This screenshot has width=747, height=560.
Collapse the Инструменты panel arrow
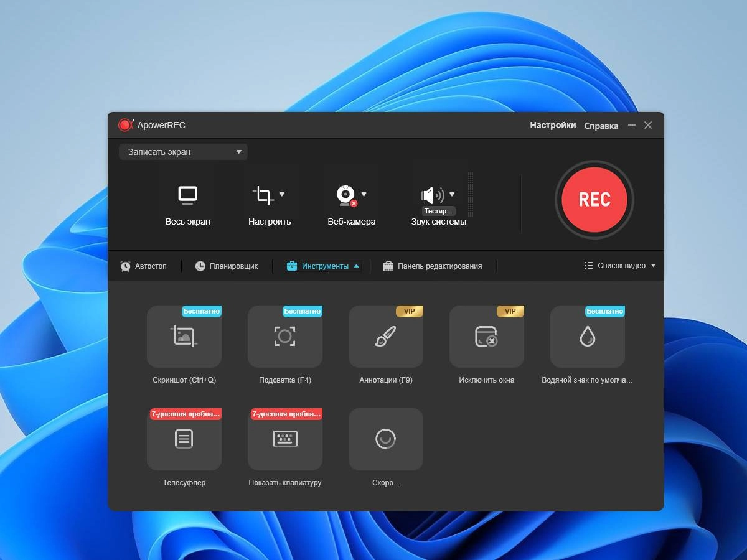coord(356,266)
